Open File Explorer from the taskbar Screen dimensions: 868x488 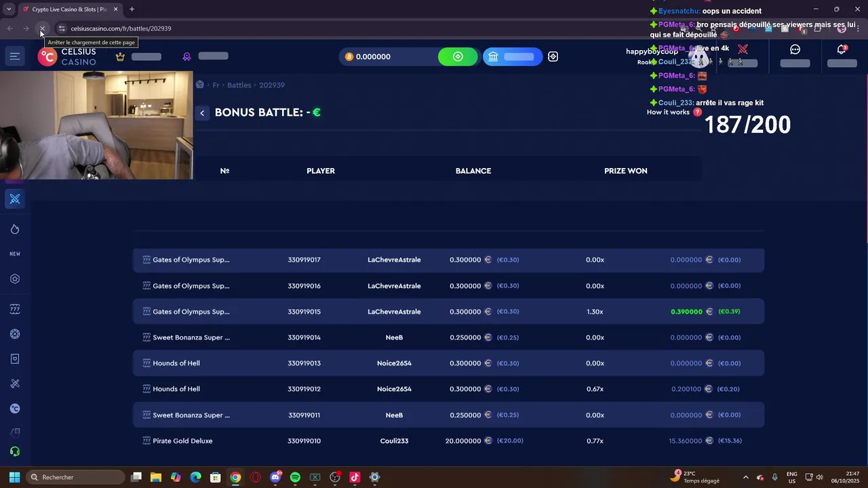155,477
